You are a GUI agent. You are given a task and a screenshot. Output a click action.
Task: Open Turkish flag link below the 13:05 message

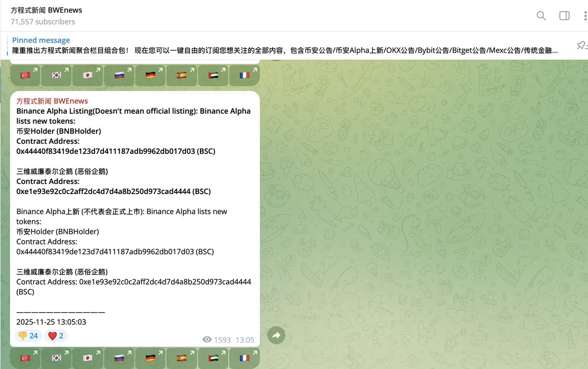click(x=25, y=358)
